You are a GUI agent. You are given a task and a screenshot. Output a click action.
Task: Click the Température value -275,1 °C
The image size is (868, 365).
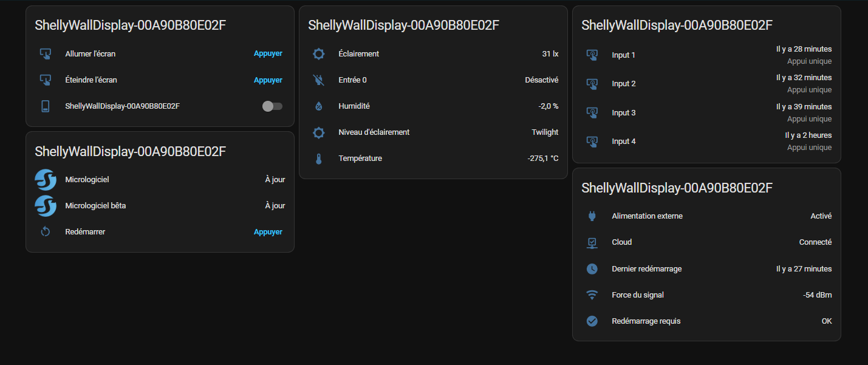pyautogui.click(x=543, y=159)
